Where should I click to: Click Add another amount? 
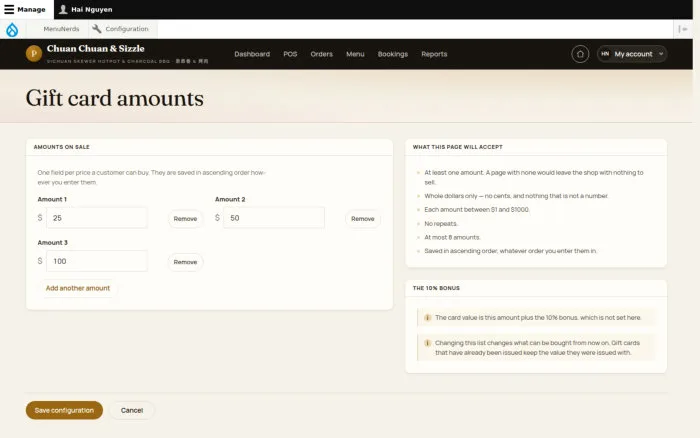[78, 288]
